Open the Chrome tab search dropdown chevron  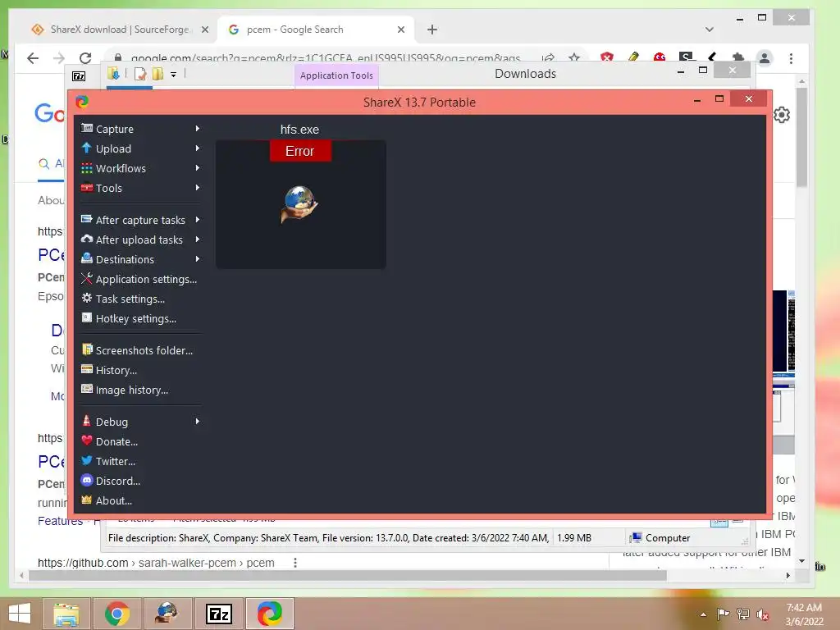coord(710,30)
